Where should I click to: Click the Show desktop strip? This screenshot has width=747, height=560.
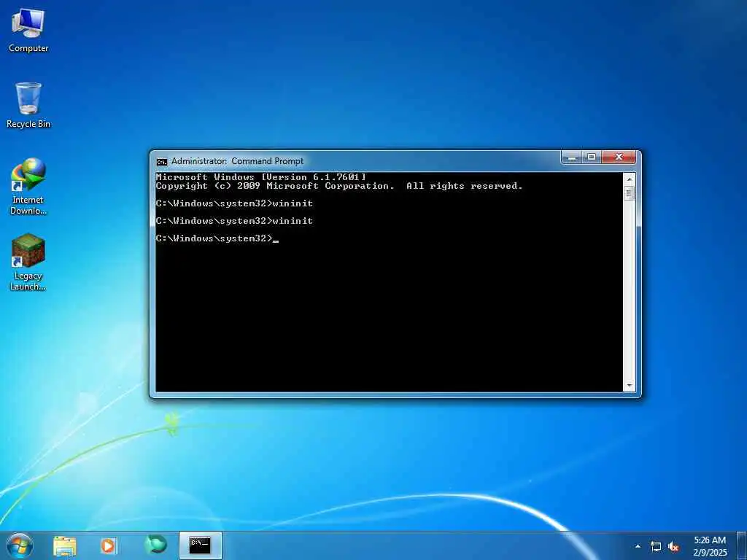click(x=742, y=545)
